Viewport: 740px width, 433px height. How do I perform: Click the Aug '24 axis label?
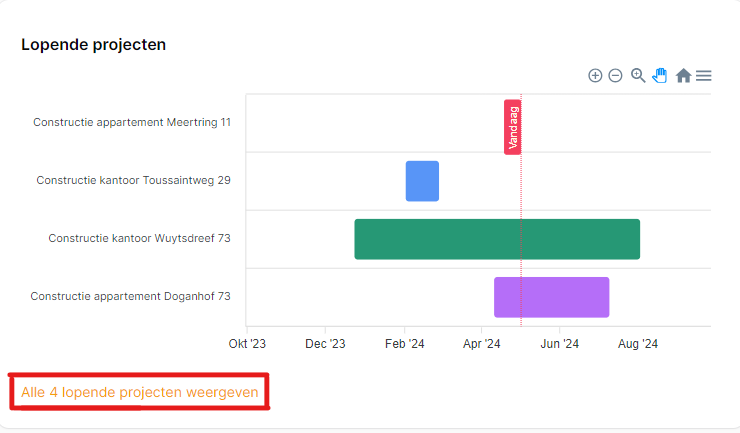[637, 344]
